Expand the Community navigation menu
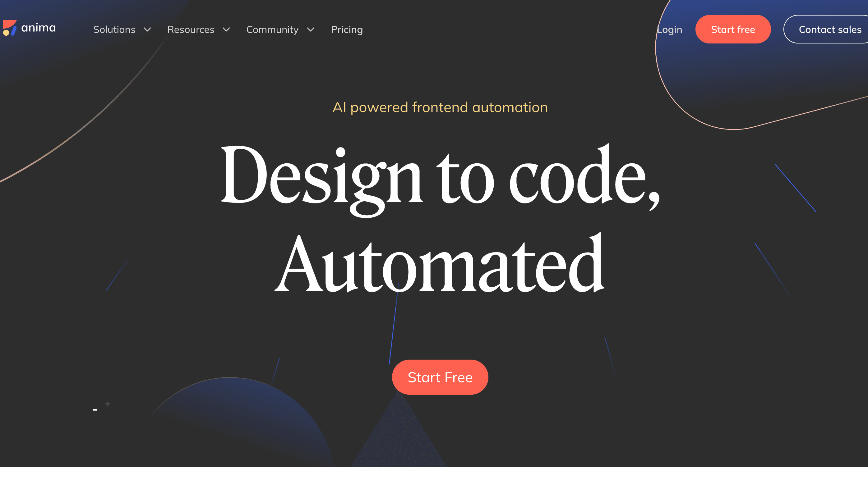This screenshot has width=868, height=477. point(280,29)
